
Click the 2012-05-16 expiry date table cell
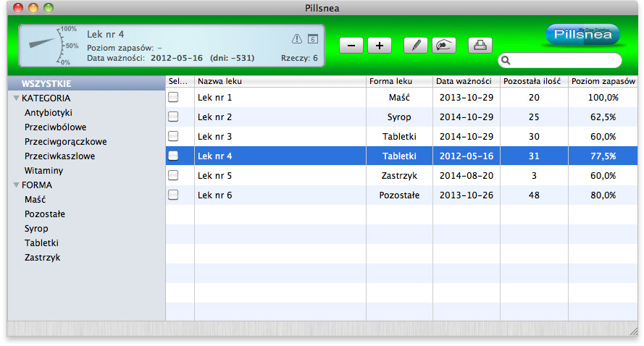[x=467, y=156]
